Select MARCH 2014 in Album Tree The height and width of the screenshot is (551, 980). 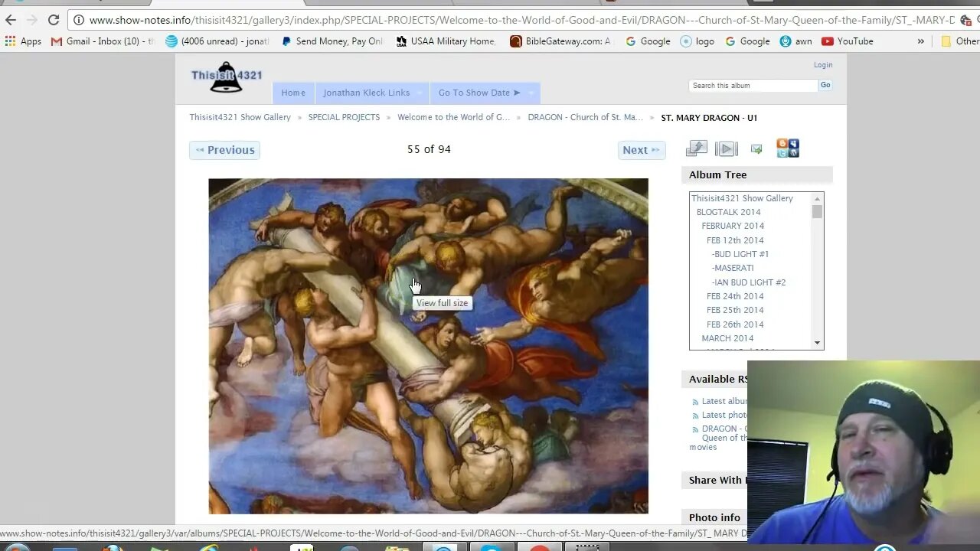tap(727, 338)
